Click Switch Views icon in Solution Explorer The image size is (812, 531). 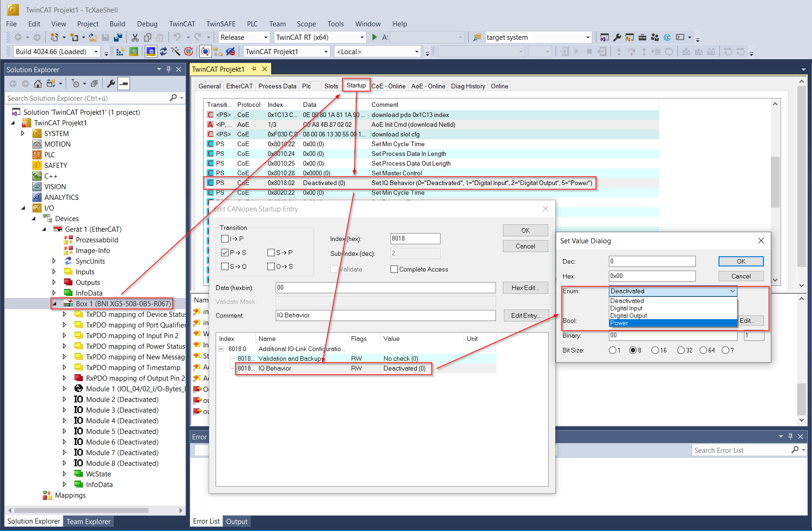coord(51,84)
